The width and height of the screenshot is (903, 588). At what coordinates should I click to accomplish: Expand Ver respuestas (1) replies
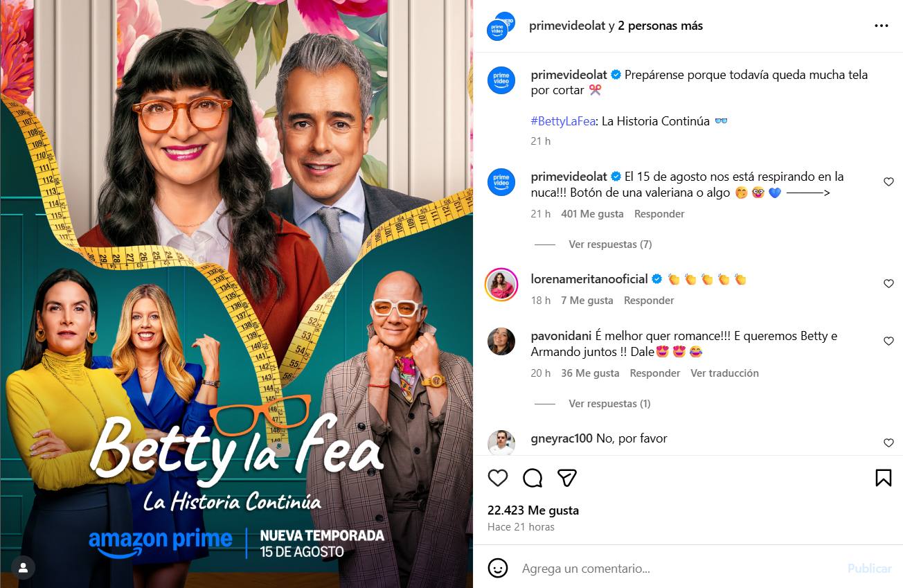pyautogui.click(x=609, y=404)
